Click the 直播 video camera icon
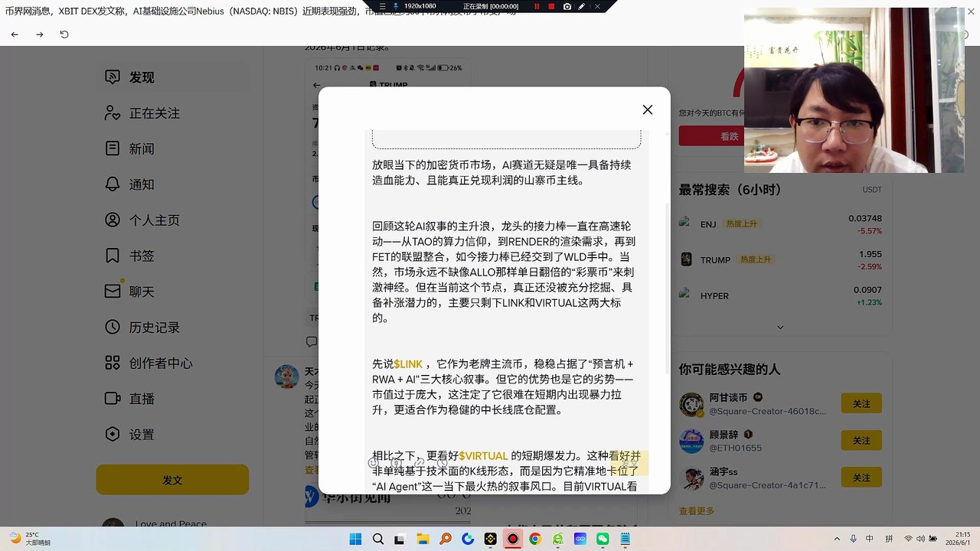The height and width of the screenshot is (551, 980). (113, 398)
